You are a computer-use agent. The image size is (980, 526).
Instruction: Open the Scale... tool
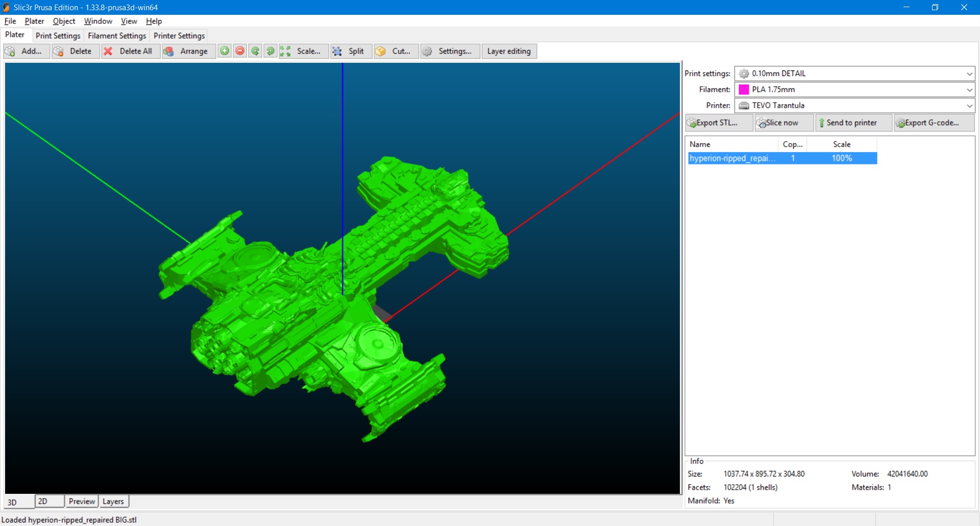point(304,51)
